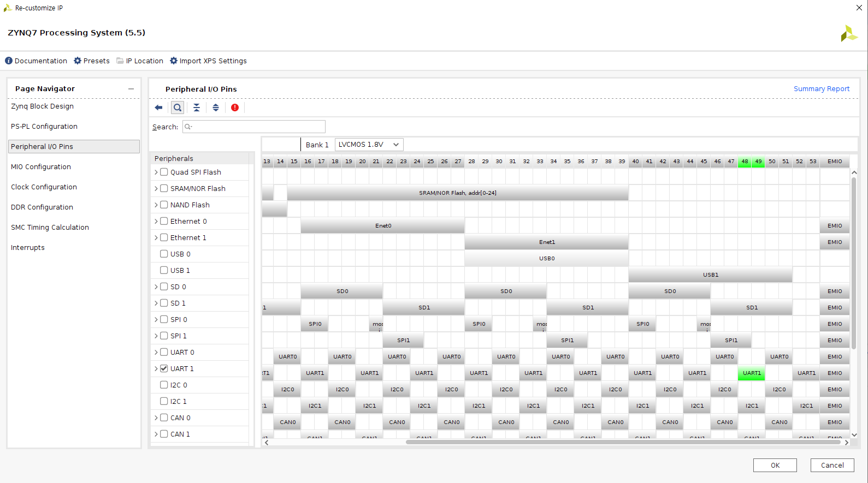Select the Peripheral I/O Pins page
This screenshot has width=868, height=483.
[74, 147]
